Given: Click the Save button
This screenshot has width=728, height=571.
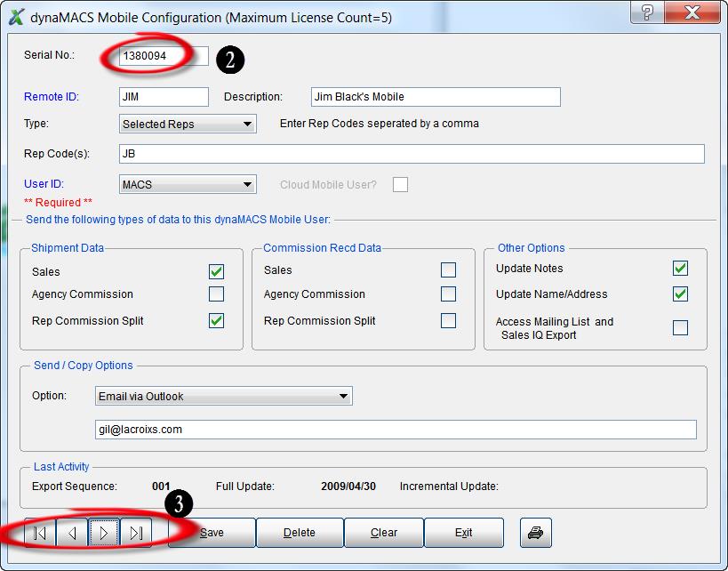Looking at the screenshot, I should [x=212, y=533].
